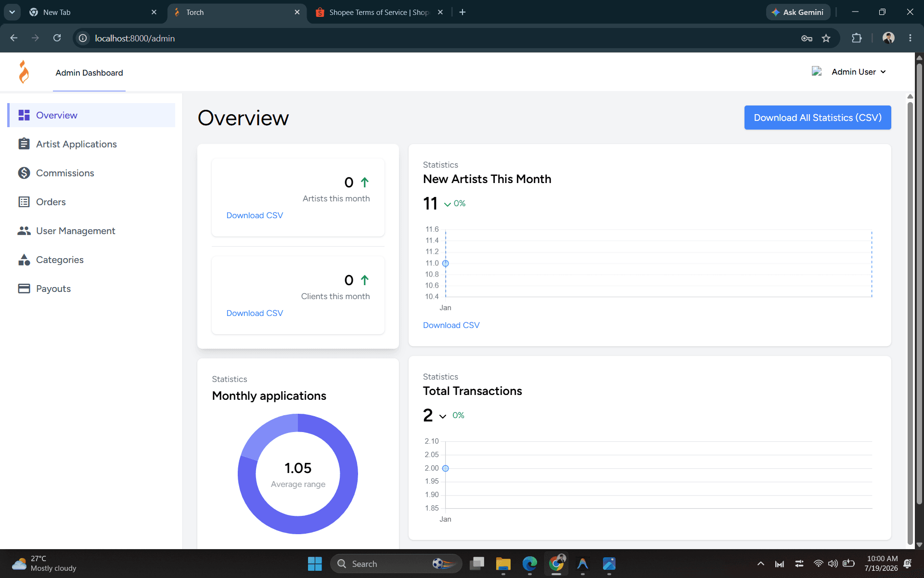Click the 0% trend chevron under Total Transactions
The width and height of the screenshot is (924, 578).
443,416
